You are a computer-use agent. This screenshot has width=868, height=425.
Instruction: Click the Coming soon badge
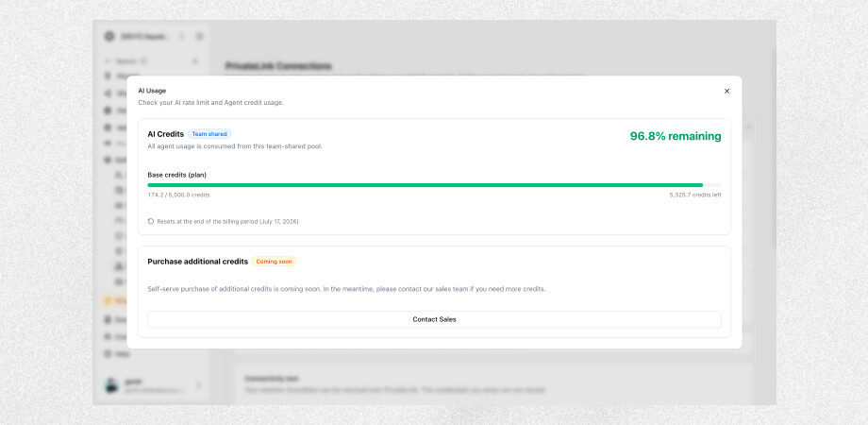274,262
